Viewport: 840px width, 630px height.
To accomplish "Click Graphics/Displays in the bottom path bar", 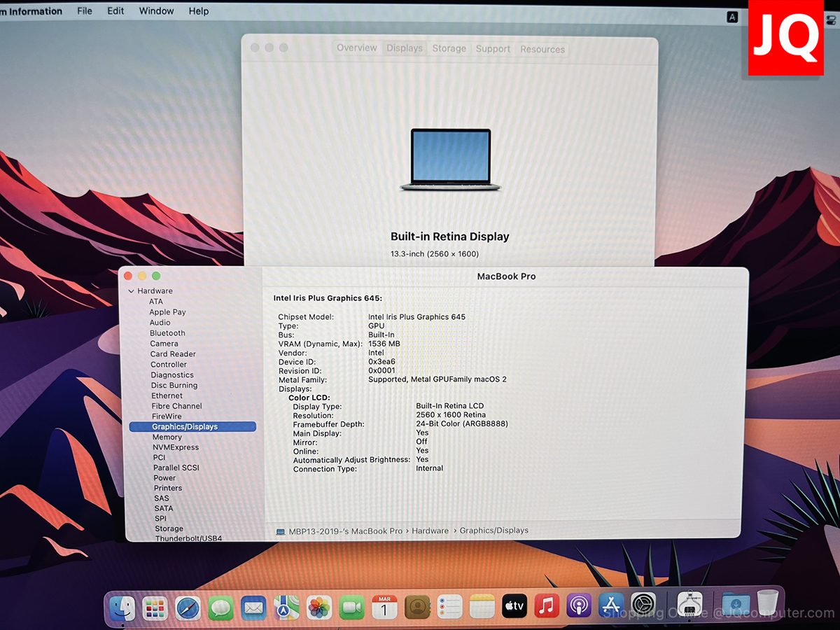I will pos(494,531).
